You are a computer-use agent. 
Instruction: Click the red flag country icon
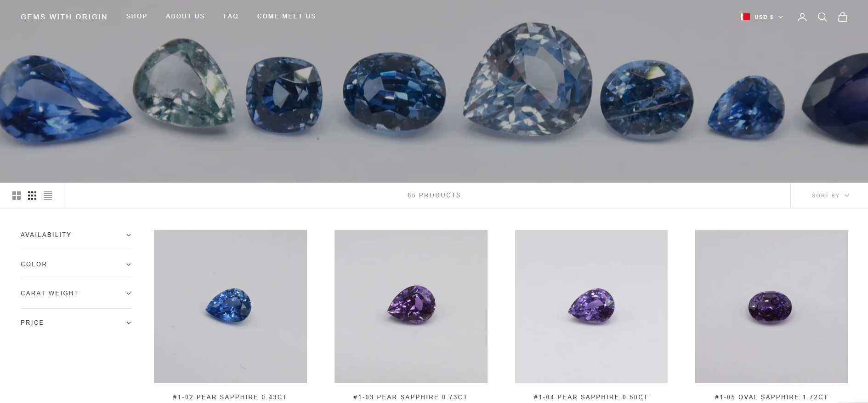tap(745, 17)
